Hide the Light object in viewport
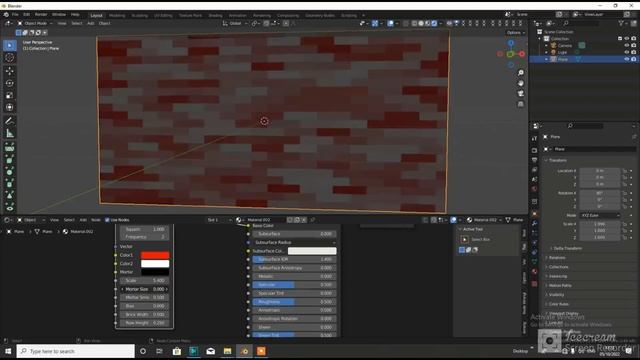 coord(627,52)
